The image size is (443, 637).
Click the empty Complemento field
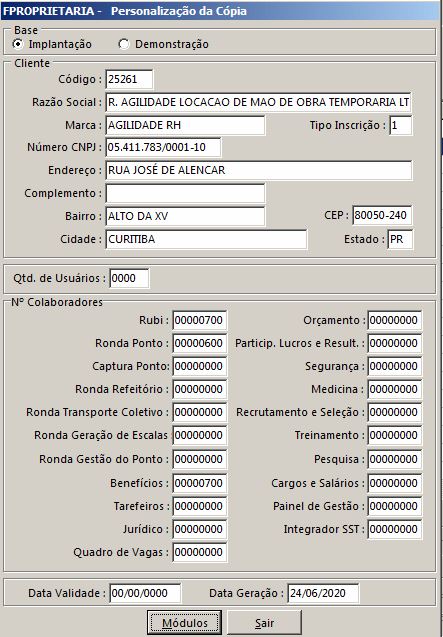tap(185, 193)
